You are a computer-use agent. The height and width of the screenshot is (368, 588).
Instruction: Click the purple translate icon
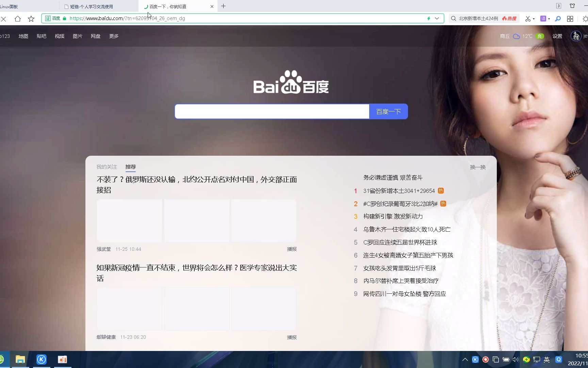543,19
